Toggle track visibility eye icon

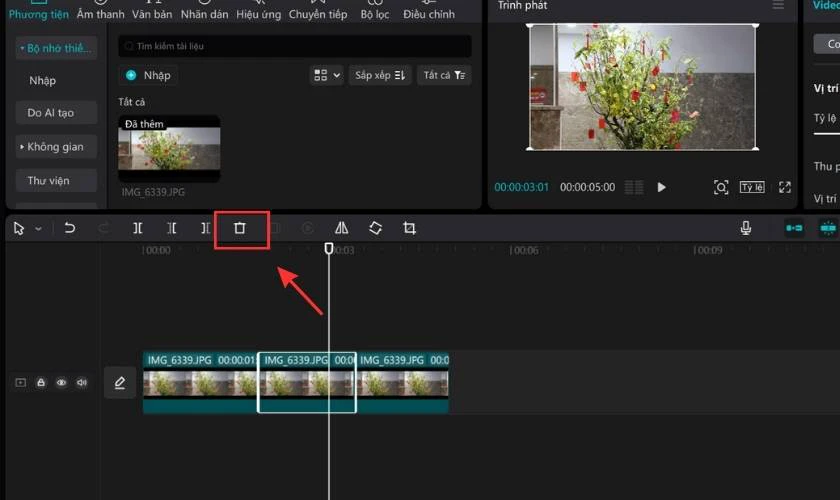[x=61, y=383]
